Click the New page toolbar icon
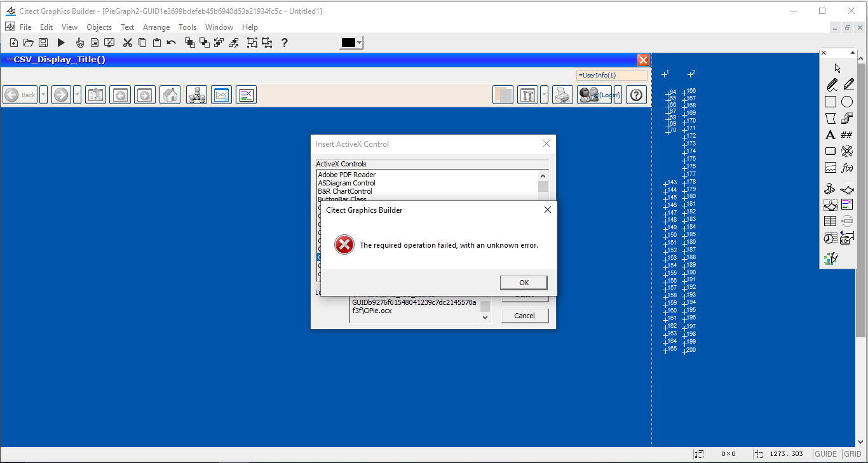868x463 pixels. tap(14, 43)
